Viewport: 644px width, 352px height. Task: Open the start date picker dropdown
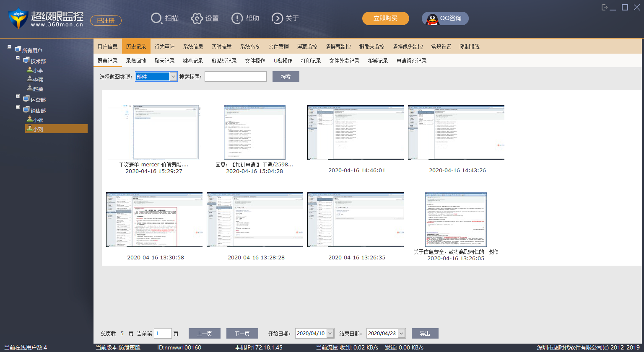330,334
